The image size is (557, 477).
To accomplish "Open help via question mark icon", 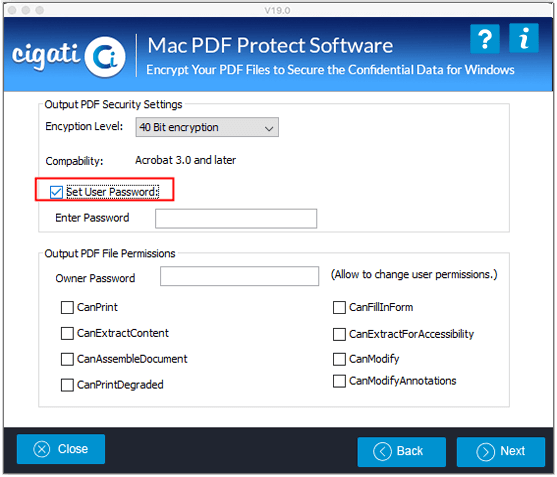I will point(486,39).
